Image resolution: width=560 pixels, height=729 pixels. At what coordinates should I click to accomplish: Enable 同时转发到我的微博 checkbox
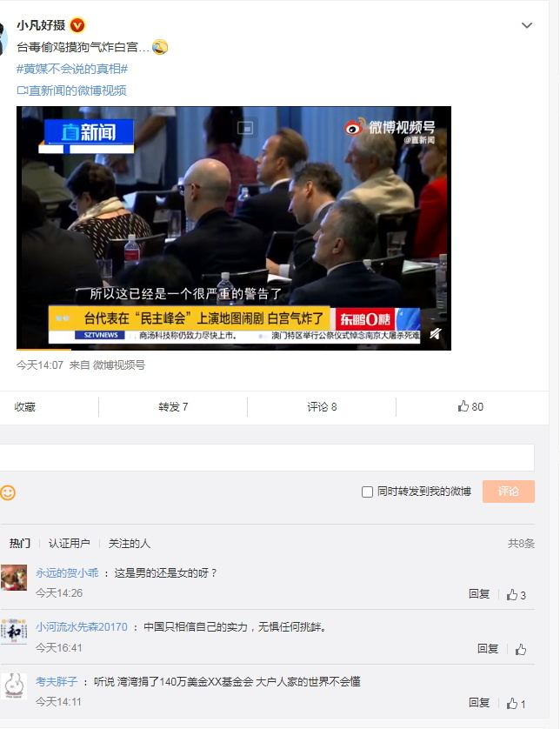(x=367, y=492)
